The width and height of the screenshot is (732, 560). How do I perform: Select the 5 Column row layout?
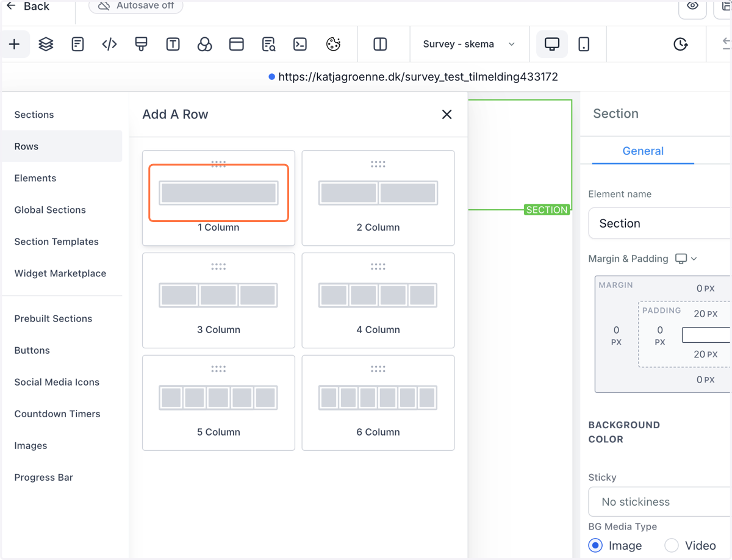tap(218, 403)
